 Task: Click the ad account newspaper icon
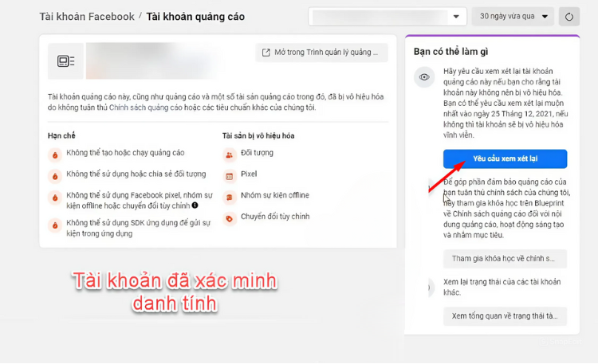pyautogui.click(x=65, y=61)
